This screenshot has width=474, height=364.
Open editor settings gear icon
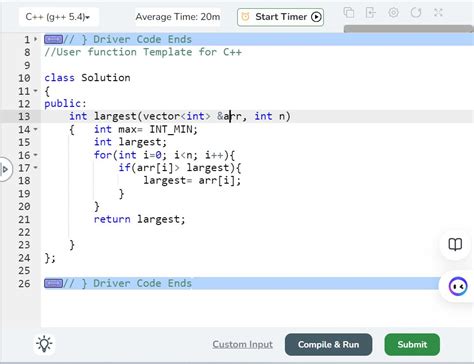[393, 13]
